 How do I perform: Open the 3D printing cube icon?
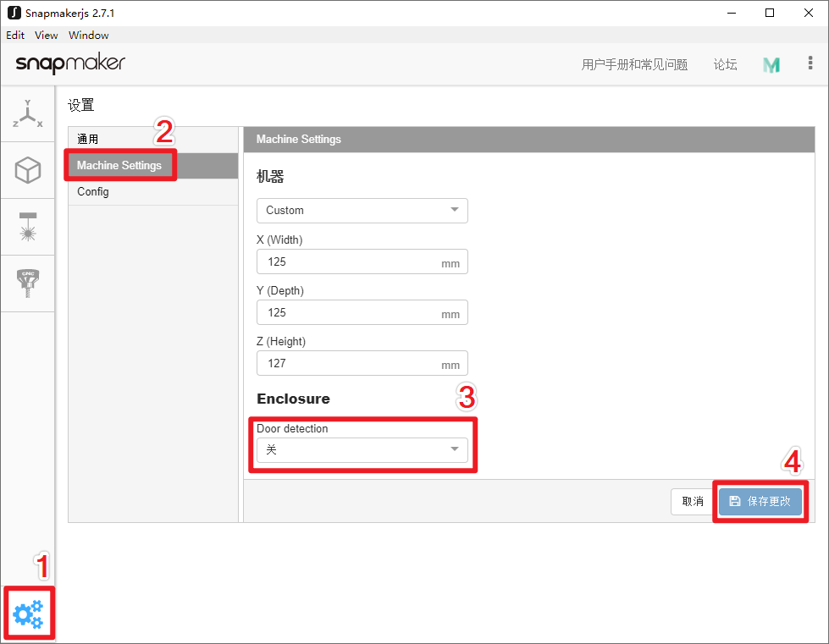[x=27, y=170]
